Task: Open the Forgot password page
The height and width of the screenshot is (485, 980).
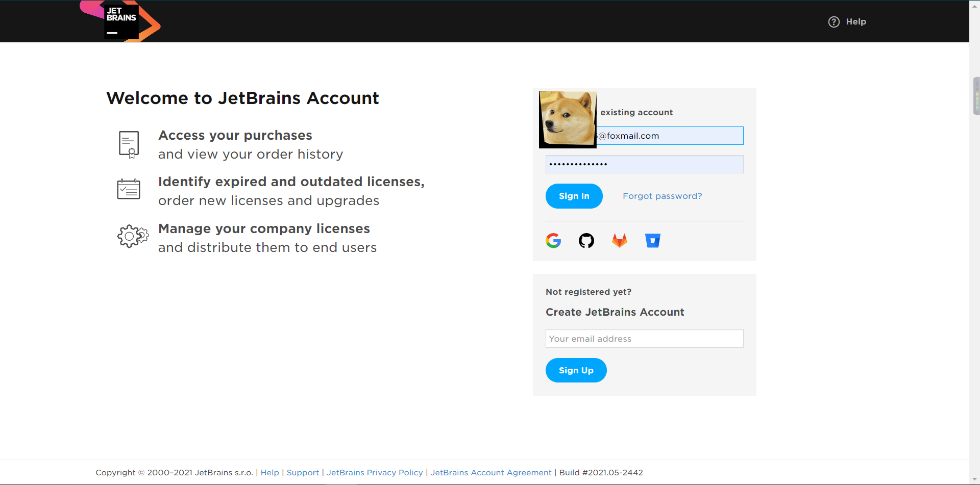Action: coord(662,196)
